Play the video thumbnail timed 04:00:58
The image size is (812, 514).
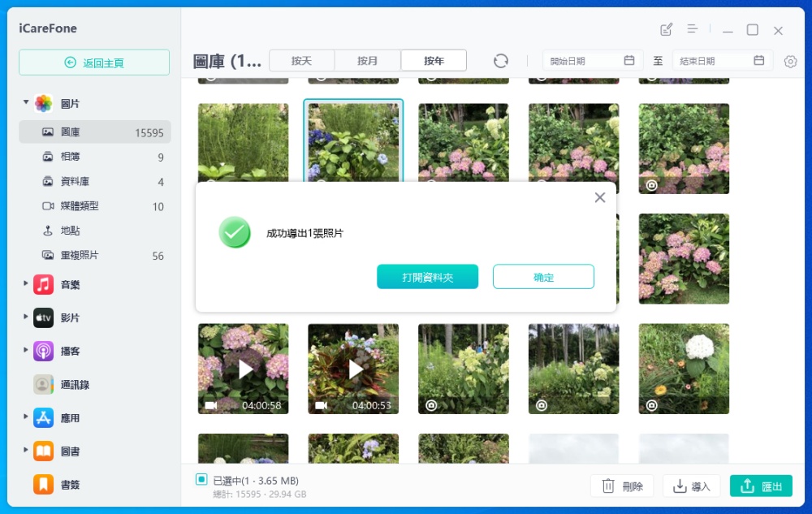pos(244,369)
